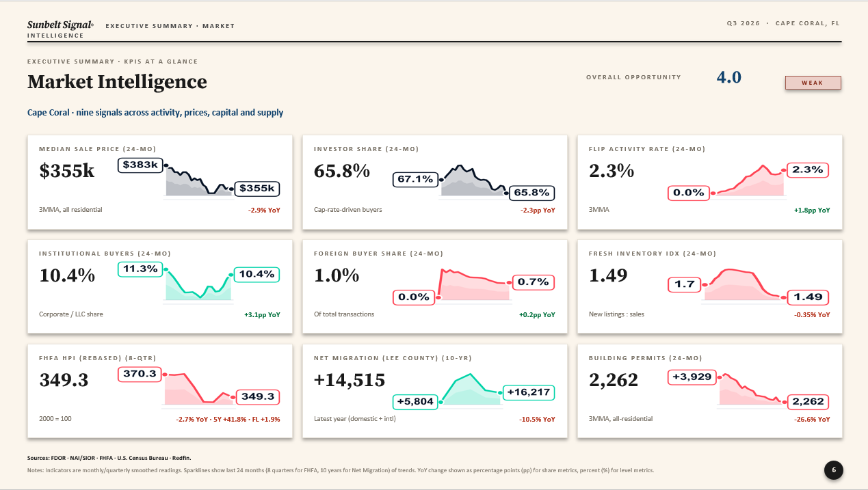Click the WEAK rating badge
The height and width of the screenshot is (490, 868).
pos(813,83)
